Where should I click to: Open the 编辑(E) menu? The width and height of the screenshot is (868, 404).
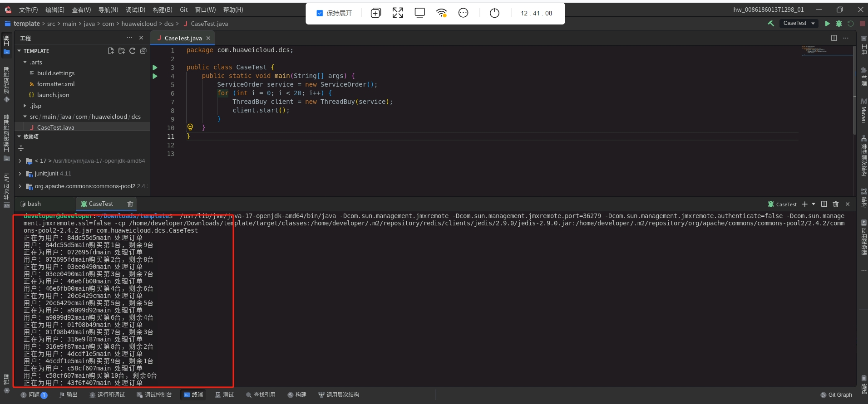pos(55,10)
